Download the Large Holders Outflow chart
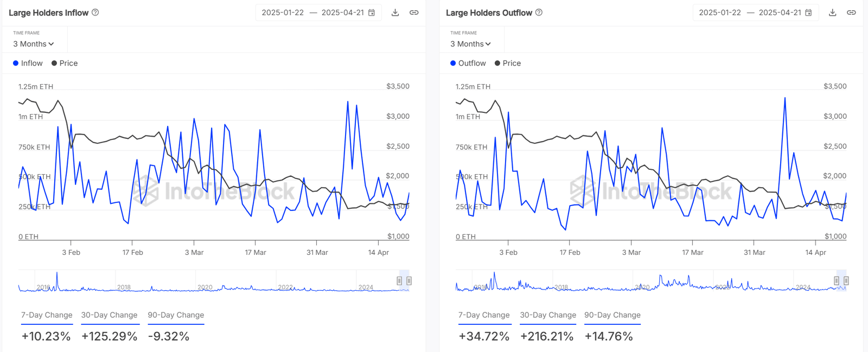The width and height of the screenshot is (868, 352). point(832,12)
